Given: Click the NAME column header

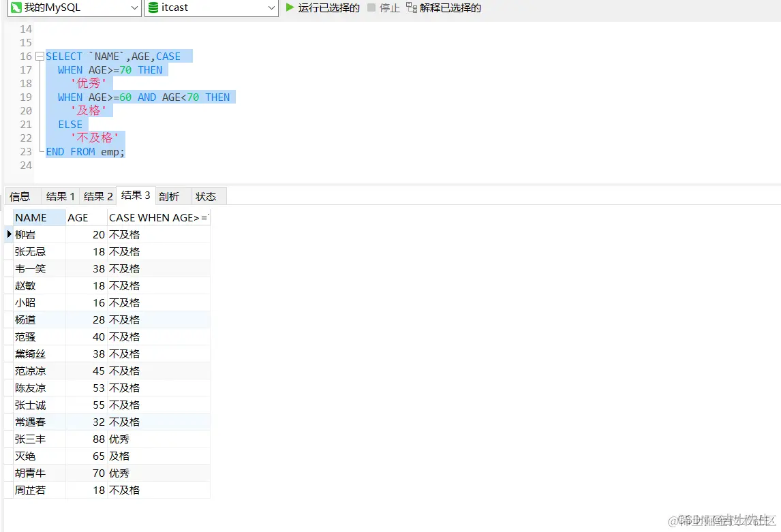Looking at the screenshot, I should click(40, 217).
